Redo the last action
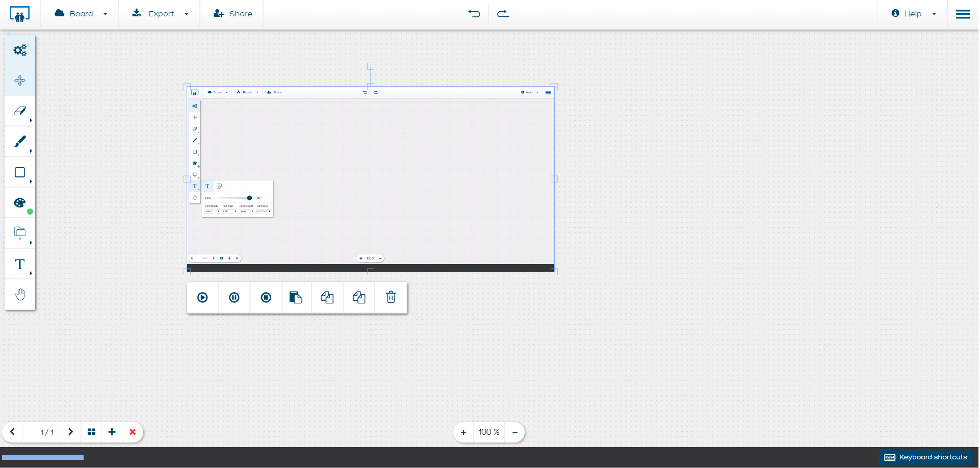This screenshot has height=468, width=980. coord(503,14)
